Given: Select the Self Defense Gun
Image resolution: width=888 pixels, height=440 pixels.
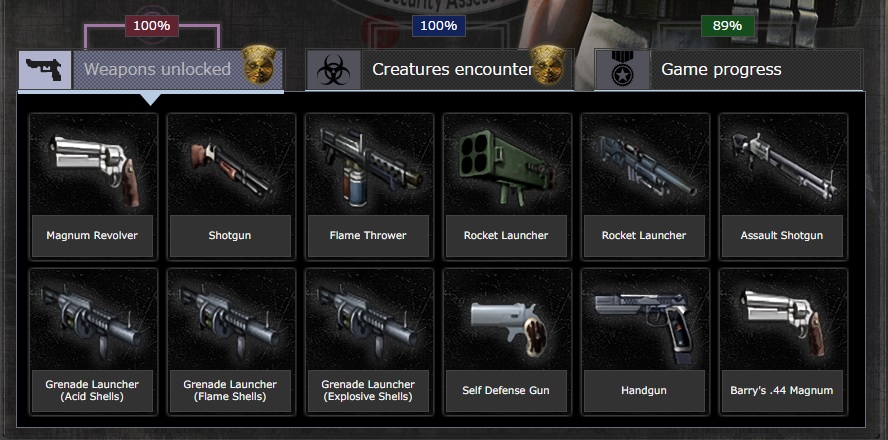Looking at the screenshot, I should tap(506, 341).
